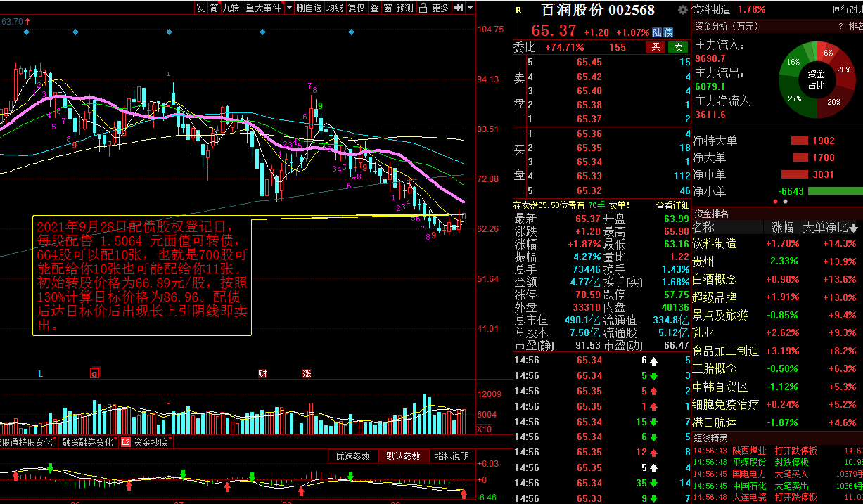Click the white second-page dot below 净小单
The height and width of the screenshot is (504, 863).
click(786, 201)
